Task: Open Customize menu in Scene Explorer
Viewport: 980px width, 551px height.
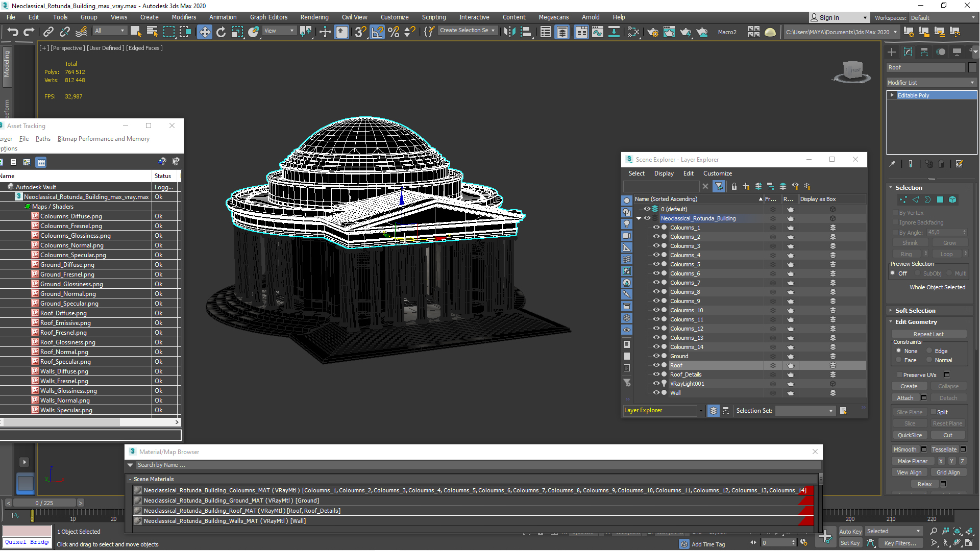Action: coord(718,173)
